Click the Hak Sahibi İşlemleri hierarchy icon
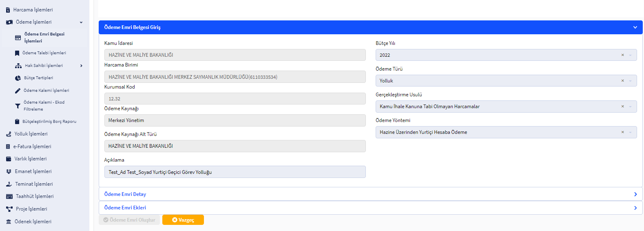This screenshot has height=231, width=644. coord(18,66)
